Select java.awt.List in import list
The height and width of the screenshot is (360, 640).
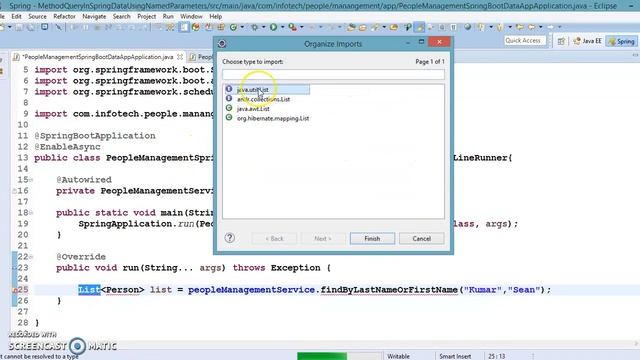pos(253,109)
